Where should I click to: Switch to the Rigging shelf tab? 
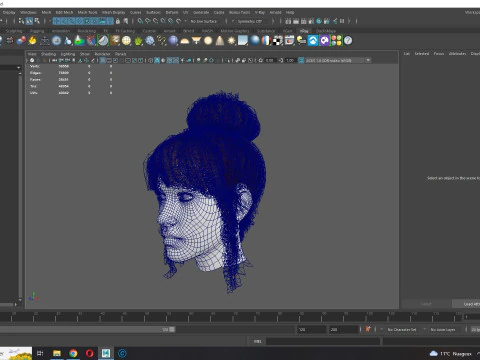pos(37,31)
